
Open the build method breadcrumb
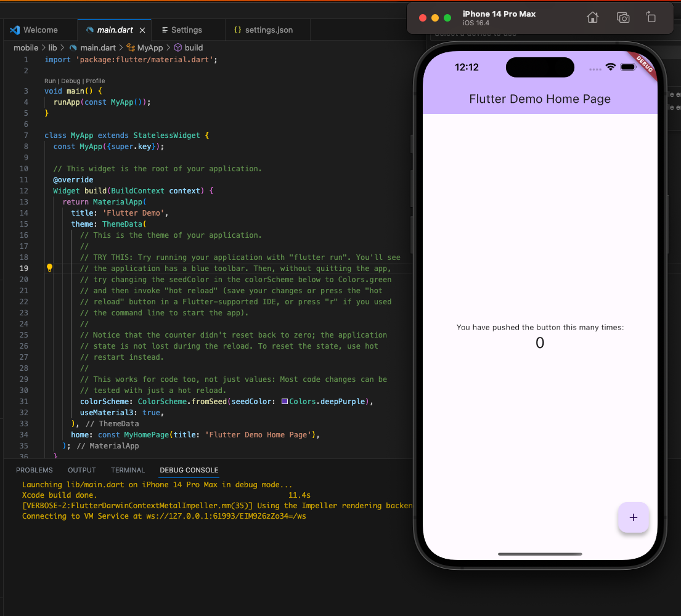pos(194,48)
